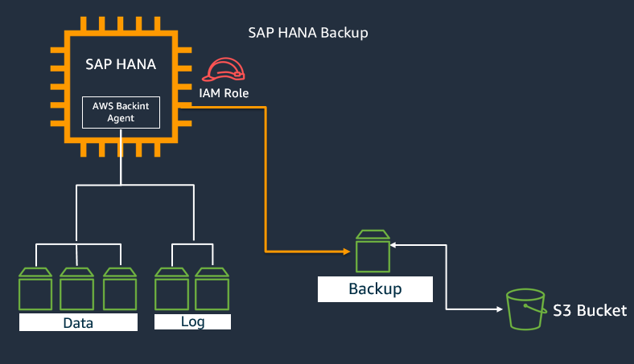Click the left Log volume icon
Image resolution: width=634 pixels, height=364 pixels.
(x=172, y=288)
